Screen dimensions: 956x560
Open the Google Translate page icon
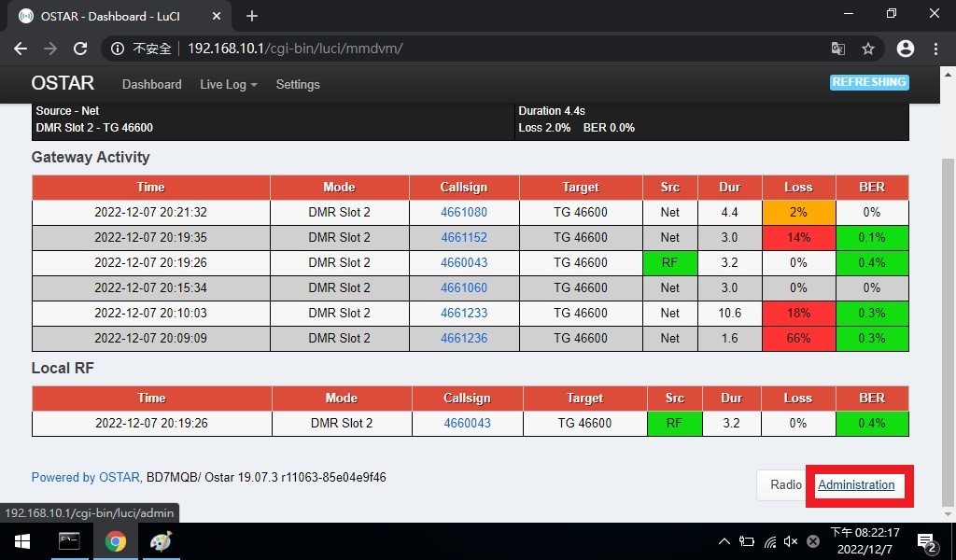[838, 49]
